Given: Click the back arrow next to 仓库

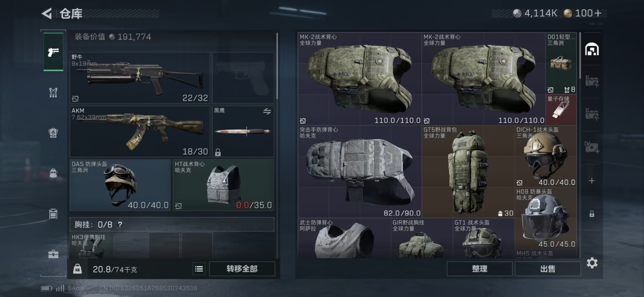Looking at the screenshot, I should pyautogui.click(x=47, y=13).
